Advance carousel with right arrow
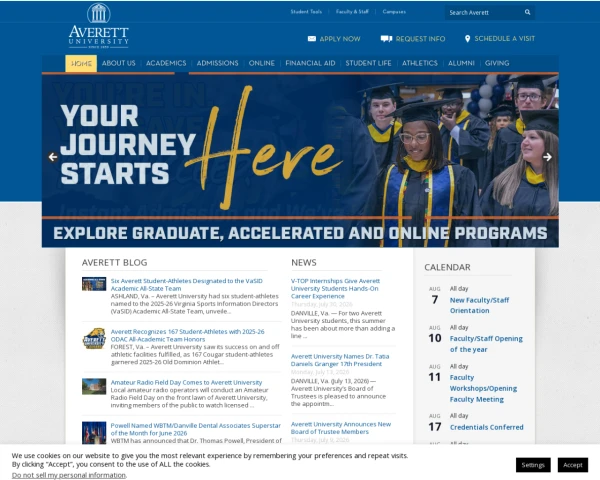Screen dimensions: 600x480 click(547, 157)
